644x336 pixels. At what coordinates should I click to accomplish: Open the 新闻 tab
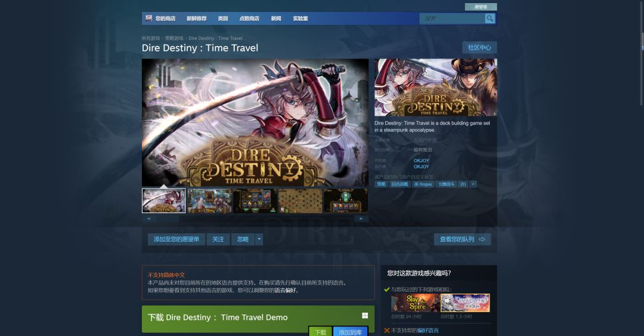tap(276, 19)
